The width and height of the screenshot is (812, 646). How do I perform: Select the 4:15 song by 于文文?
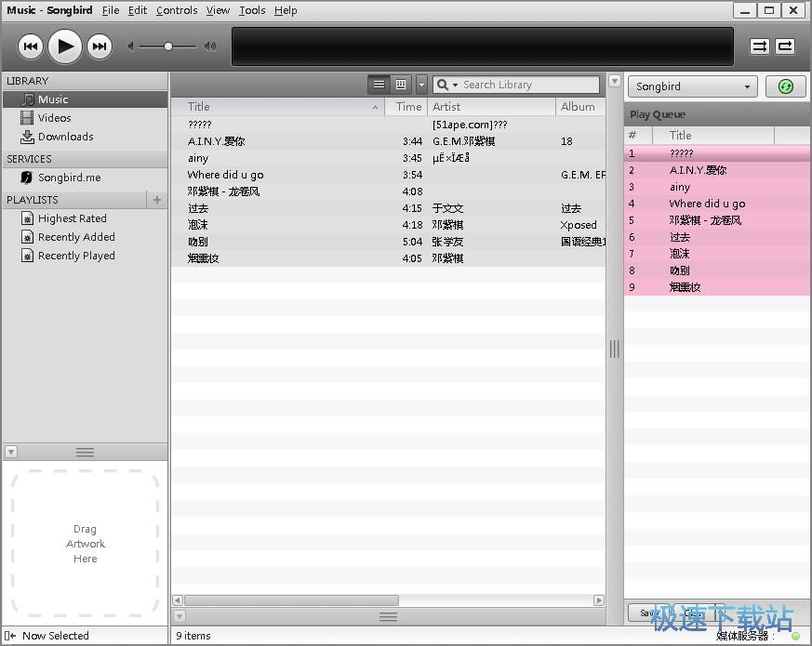[389, 208]
